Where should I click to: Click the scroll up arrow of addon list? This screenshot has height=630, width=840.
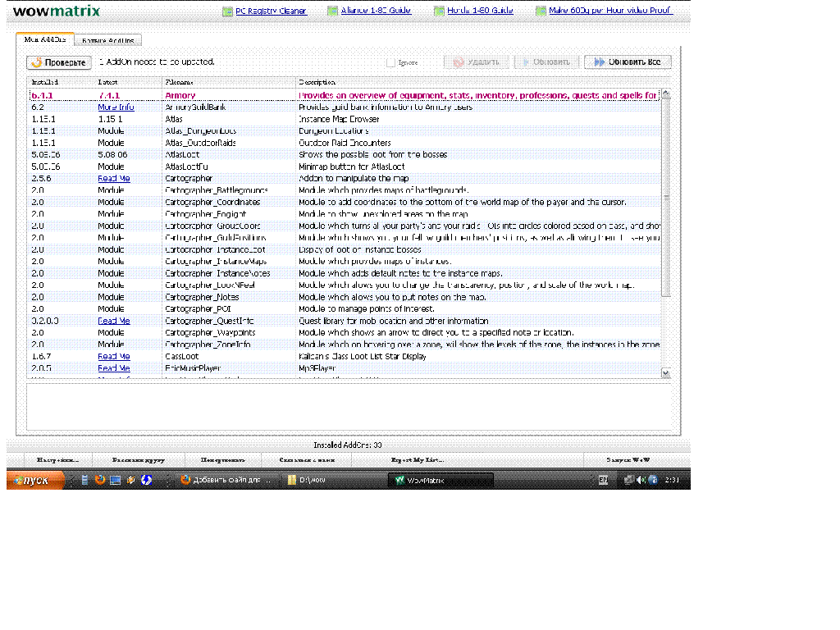click(666, 94)
